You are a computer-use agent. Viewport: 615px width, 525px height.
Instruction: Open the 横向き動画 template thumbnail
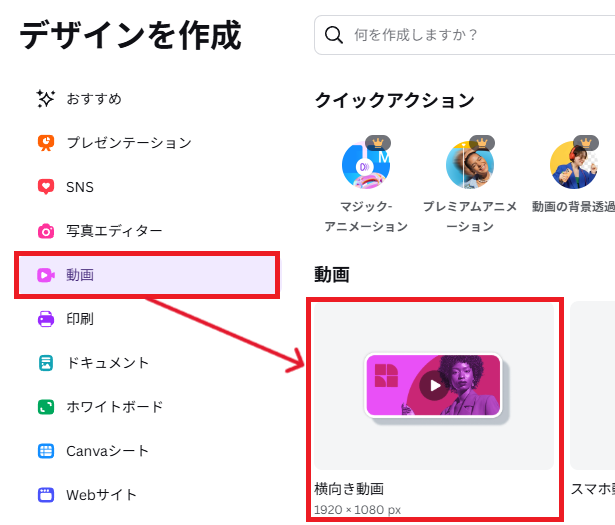click(434, 386)
